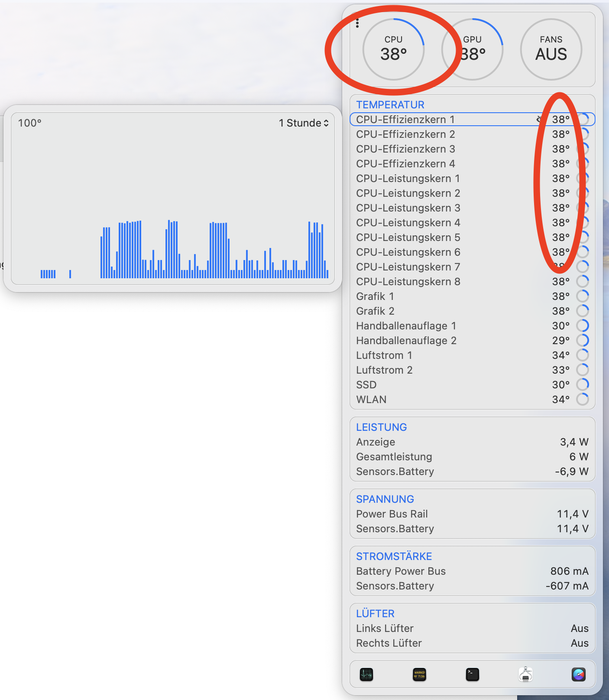Open the System Information shortcut icon
The width and height of the screenshot is (609, 700).
coord(525,674)
